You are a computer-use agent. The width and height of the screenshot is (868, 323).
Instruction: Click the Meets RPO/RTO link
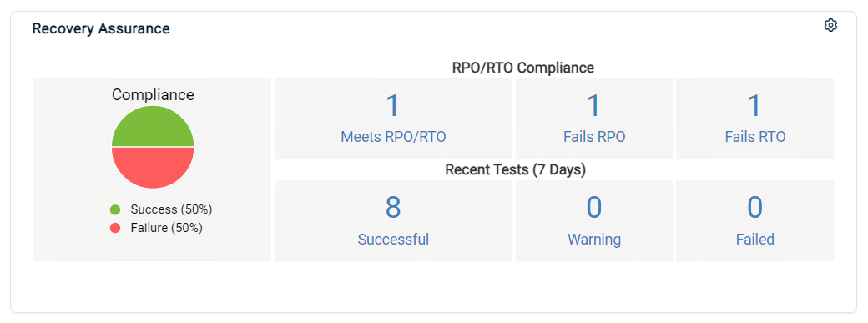tap(393, 137)
